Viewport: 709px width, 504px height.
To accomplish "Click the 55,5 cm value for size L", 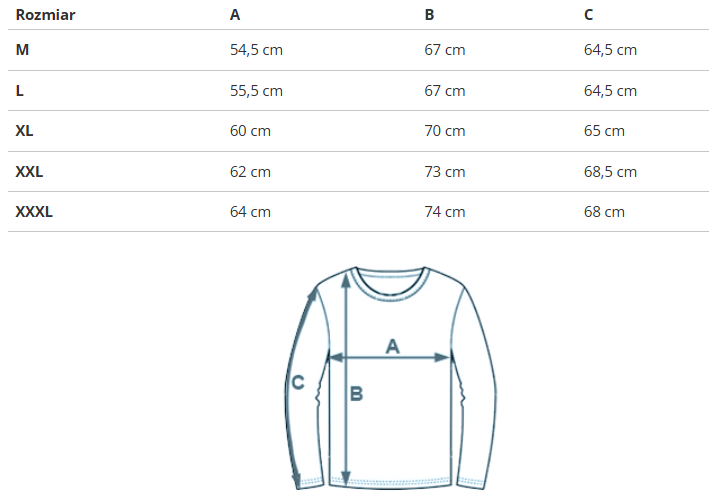I will pyautogui.click(x=256, y=91).
